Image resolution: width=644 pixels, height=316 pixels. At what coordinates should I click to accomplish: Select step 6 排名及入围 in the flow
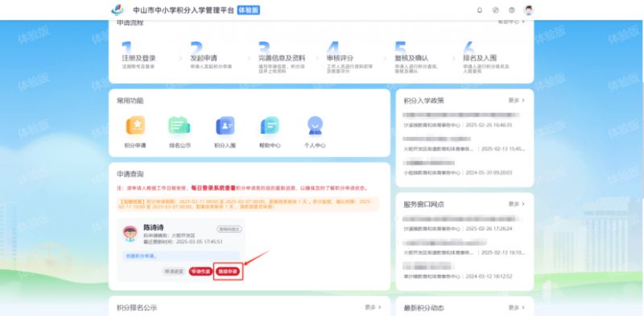click(486, 57)
